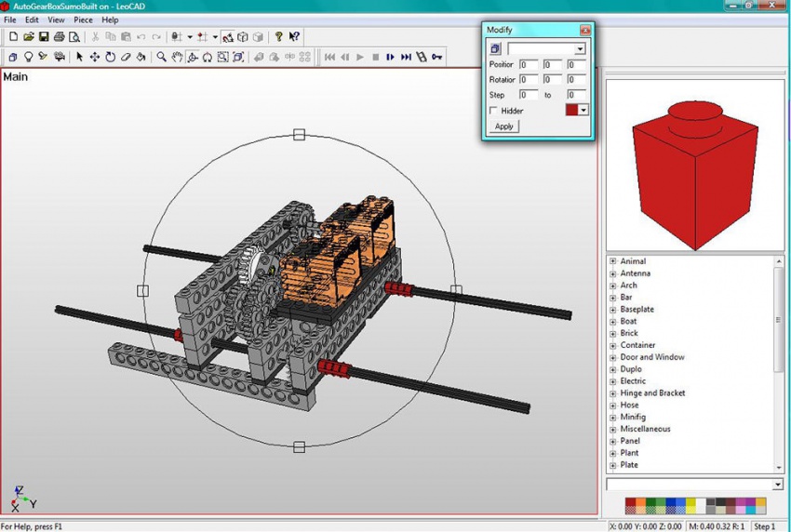Expand the Animal category

(613, 261)
